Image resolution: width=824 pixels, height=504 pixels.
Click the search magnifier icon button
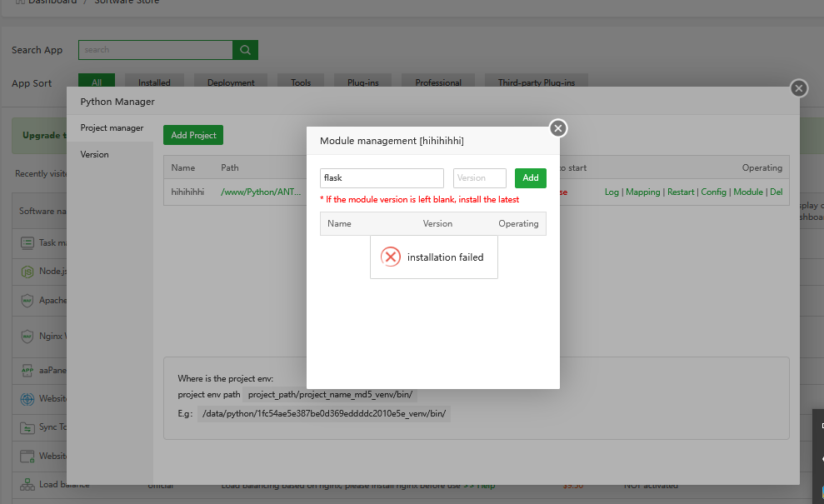245,50
